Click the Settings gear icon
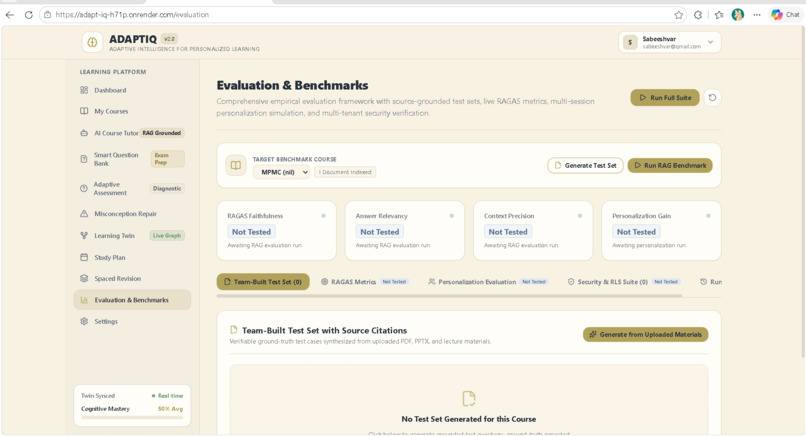The image size is (806, 436). [x=84, y=321]
